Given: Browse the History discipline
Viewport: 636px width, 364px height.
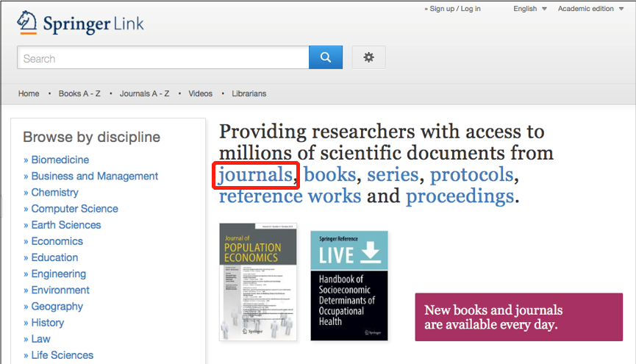Looking at the screenshot, I should [48, 323].
